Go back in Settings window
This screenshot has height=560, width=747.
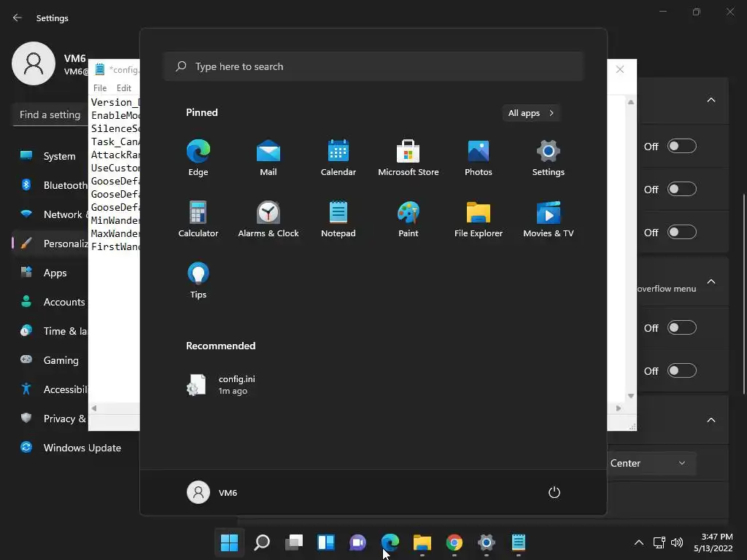click(18, 17)
